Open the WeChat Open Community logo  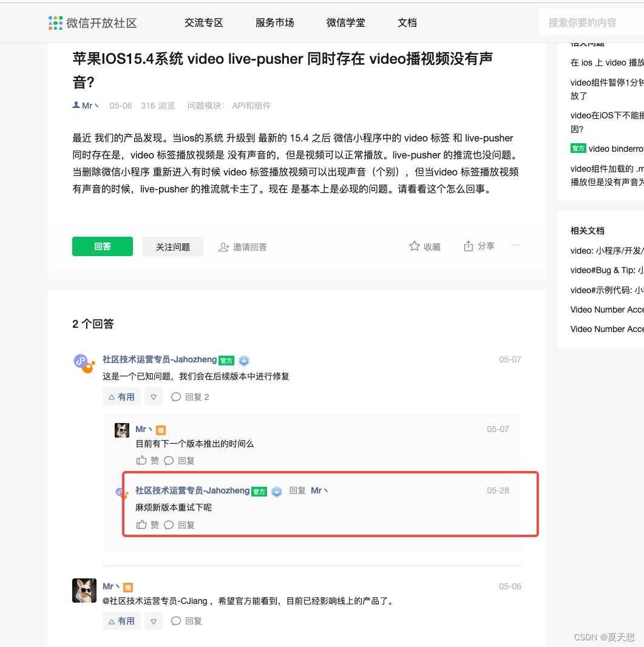(x=92, y=22)
